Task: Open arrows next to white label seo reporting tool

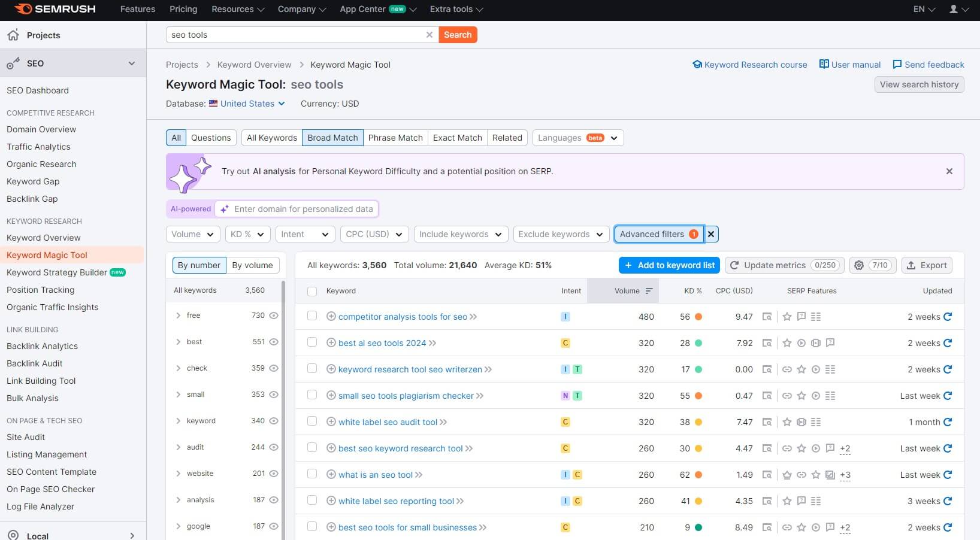Action: [460, 501]
